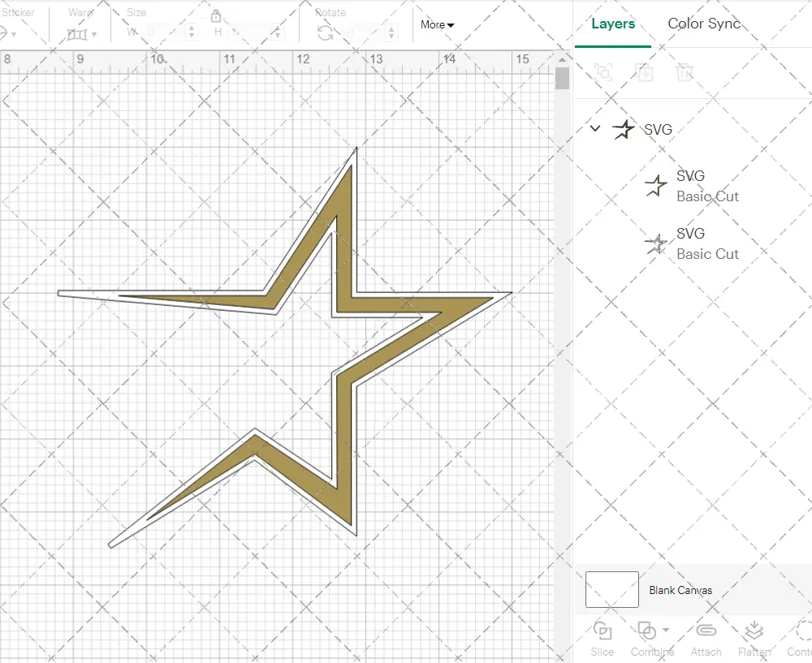Switch to the Layers tab

point(613,24)
